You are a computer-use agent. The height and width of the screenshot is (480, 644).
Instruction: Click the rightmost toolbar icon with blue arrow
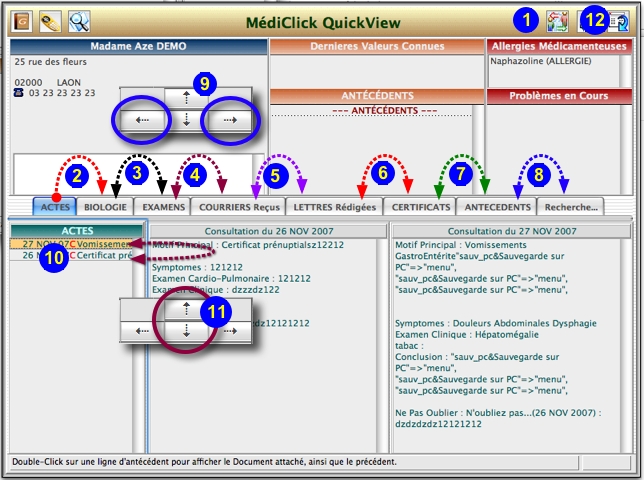(619, 21)
